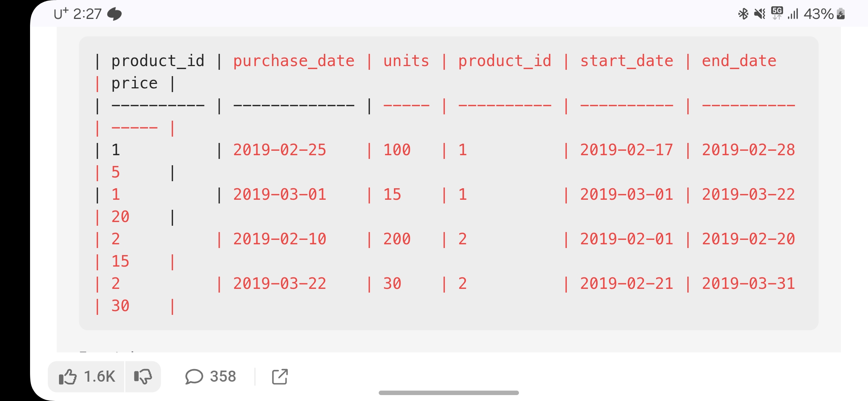This screenshot has height=401, width=868.
Task: Tap the thumbs-down dislike icon
Action: pyautogui.click(x=143, y=377)
